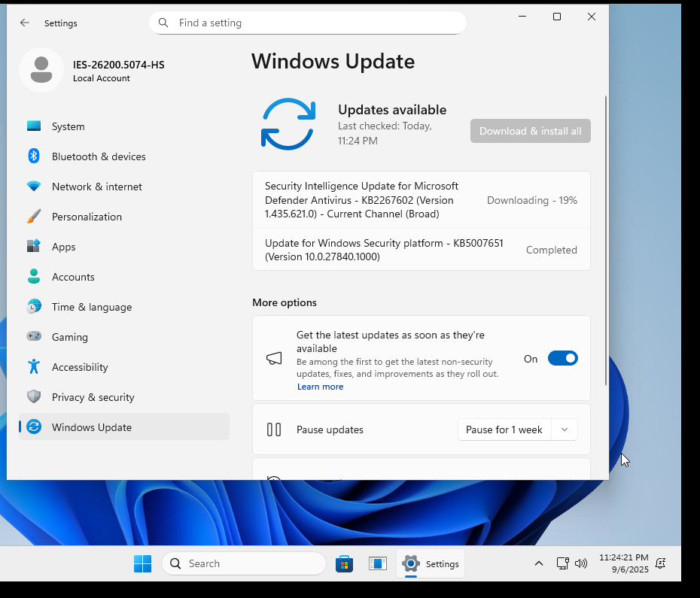
Task: Minimize the Settings window
Action: 522,17
